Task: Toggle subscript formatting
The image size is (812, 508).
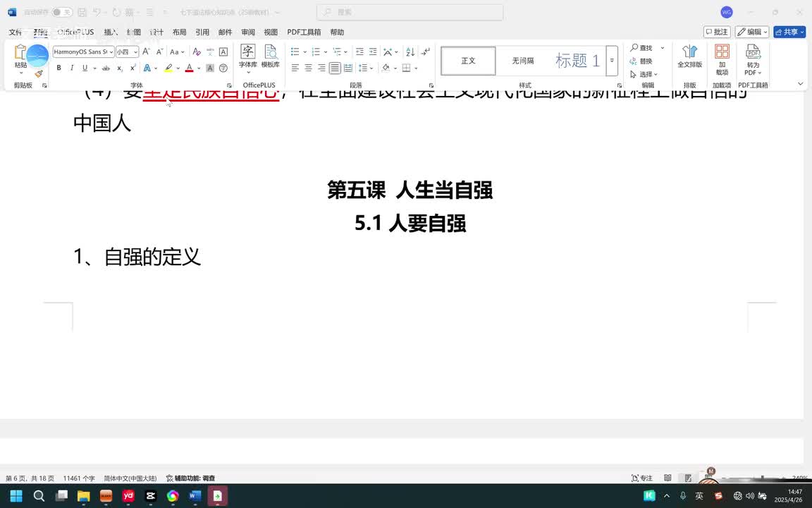Action: click(x=120, y=68)
